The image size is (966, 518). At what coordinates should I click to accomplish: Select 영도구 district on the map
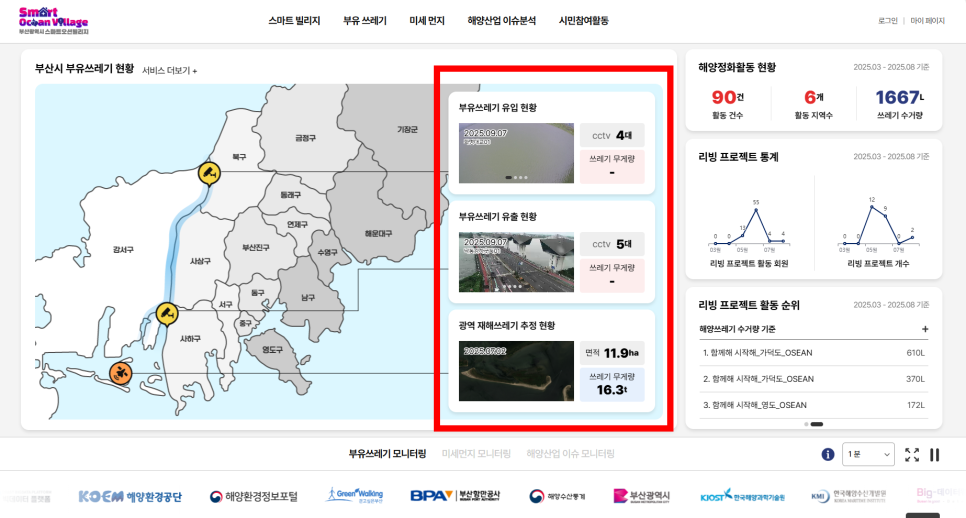(272, 350)
